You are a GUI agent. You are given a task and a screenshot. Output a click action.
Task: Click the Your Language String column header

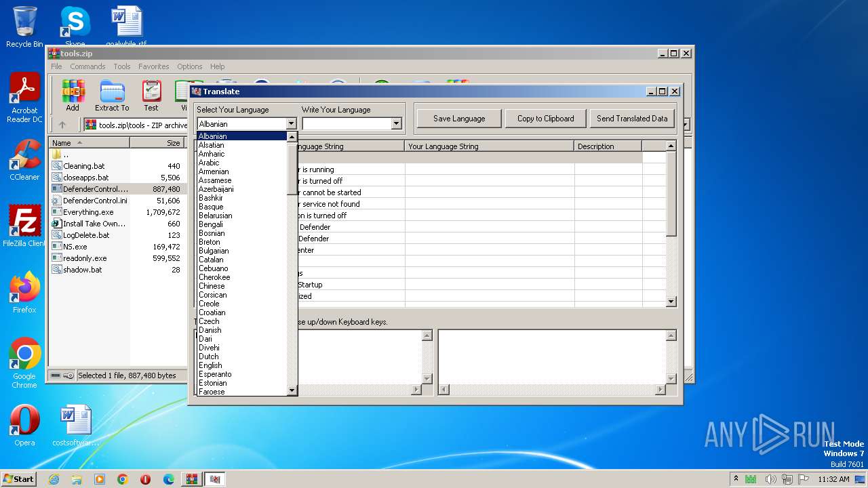pos(490,146)
